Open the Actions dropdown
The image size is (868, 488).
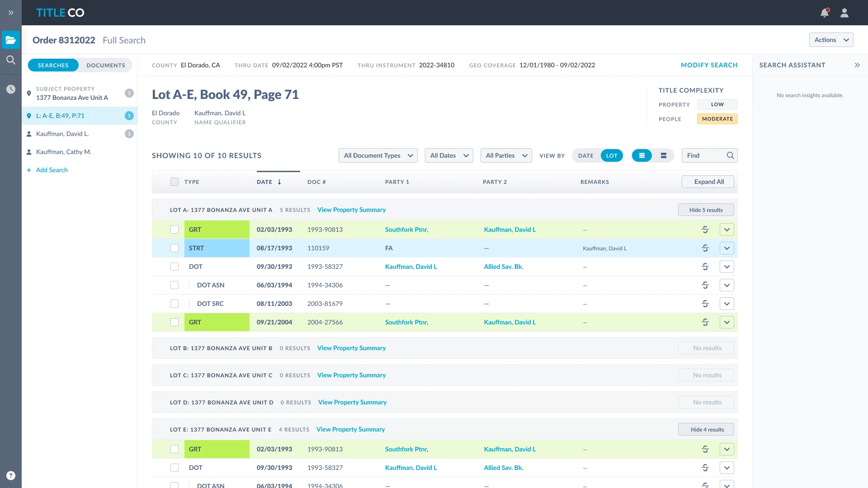[x=831, y=40]
